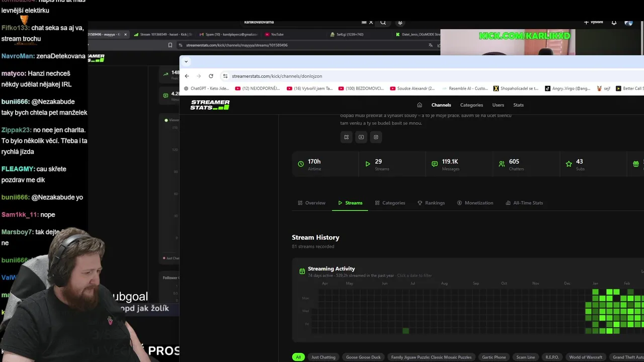Click the browser forward arrow in front window
This screenshot has width=644, height=362.
[199, 76]
